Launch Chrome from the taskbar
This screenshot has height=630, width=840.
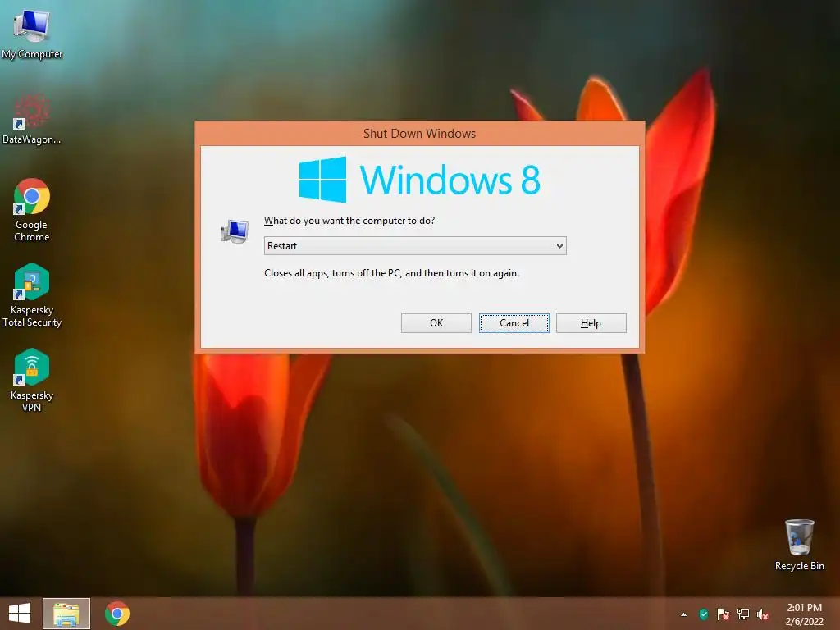(117, 614)
